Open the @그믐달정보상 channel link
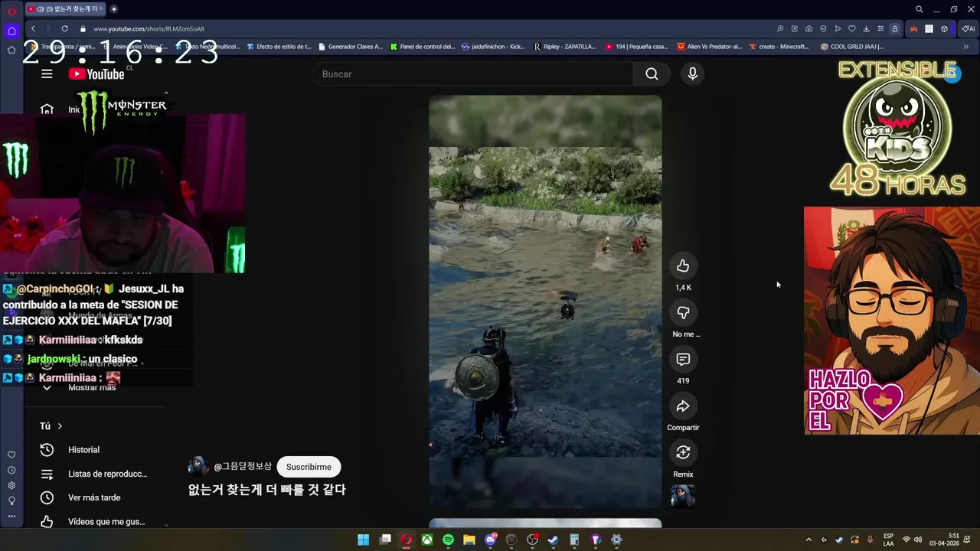 coord(243,467)
